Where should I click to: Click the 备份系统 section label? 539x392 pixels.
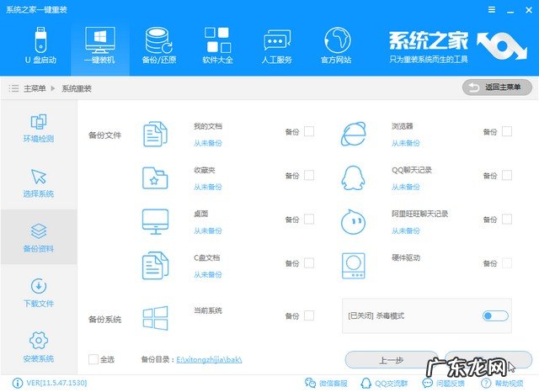(x=104, y=319)
